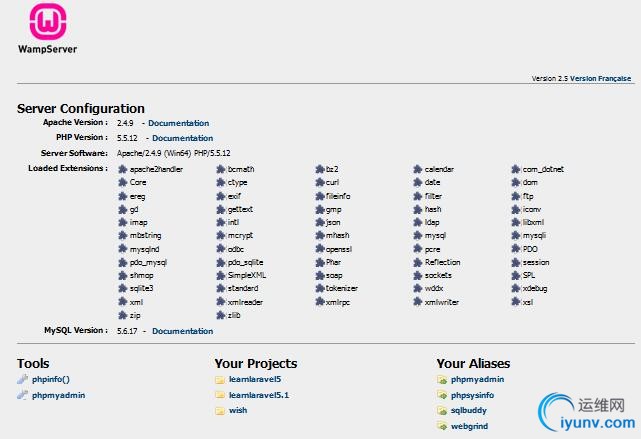The image size is (641, 439).
Task: Click the xmlwriter extension name
Action: (442, 302)
